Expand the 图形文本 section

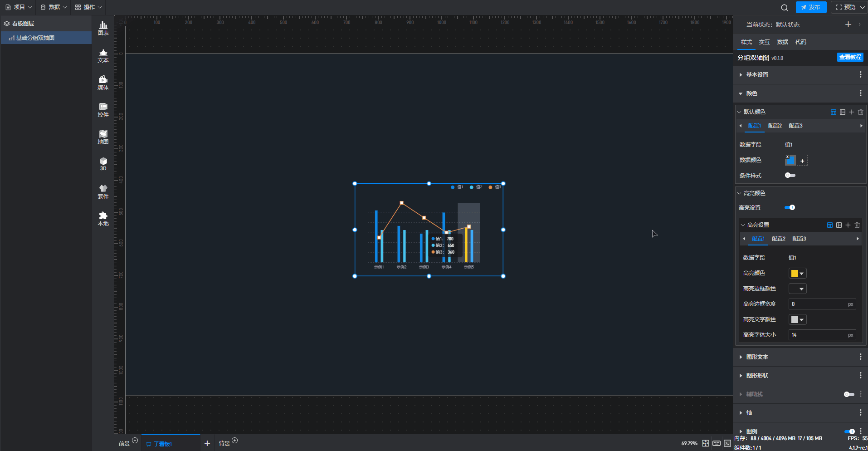(x=757, y=357)
